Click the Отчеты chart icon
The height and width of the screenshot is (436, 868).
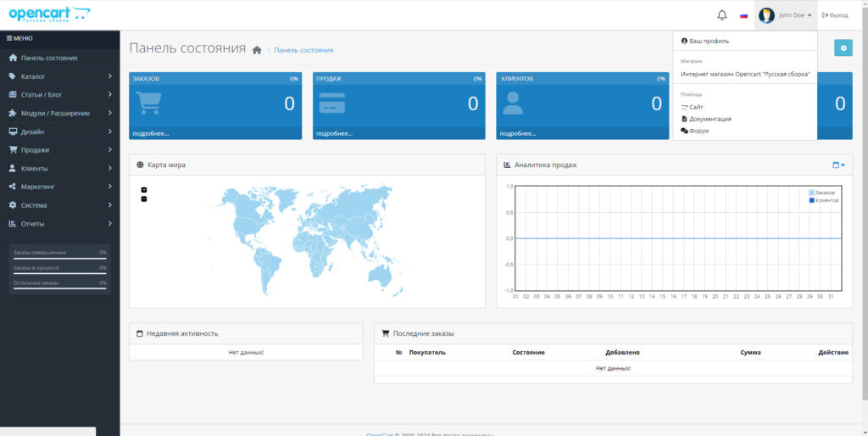tap(13, 224)
